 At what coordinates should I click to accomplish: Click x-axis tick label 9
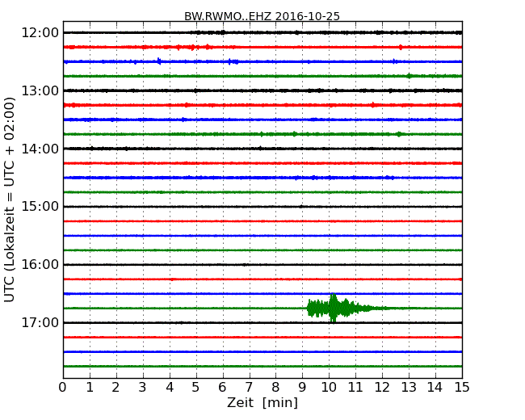(302, 388)
